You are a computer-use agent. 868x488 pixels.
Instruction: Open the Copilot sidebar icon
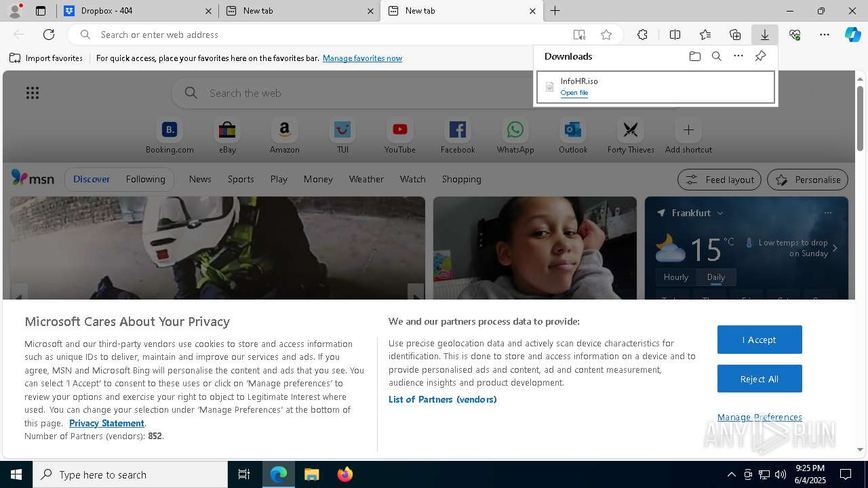853,35
